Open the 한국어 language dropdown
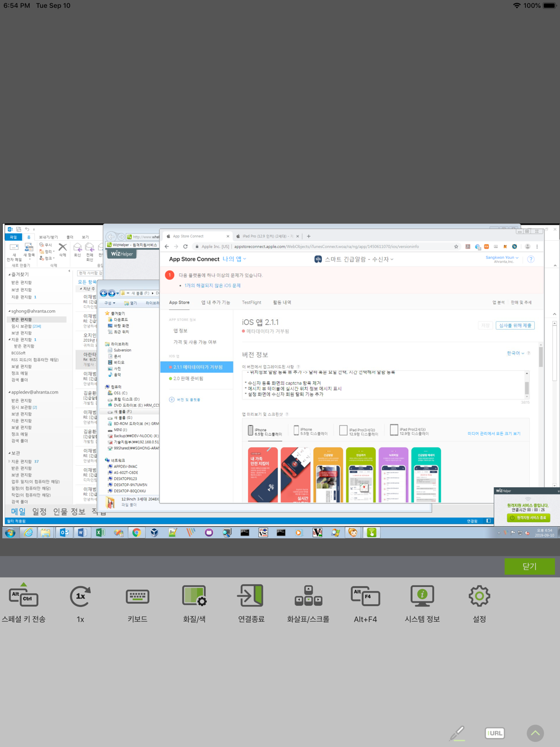Screen dimensions: 560x747 click(515, 353)
